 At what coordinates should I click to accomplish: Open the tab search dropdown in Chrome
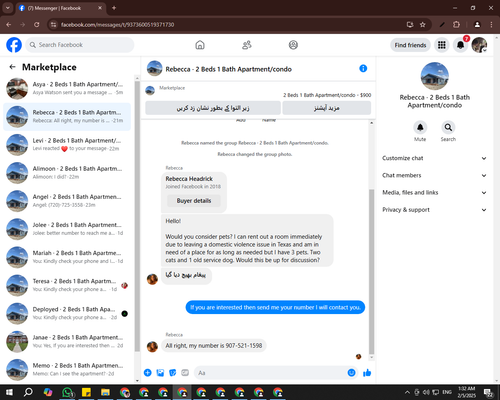coord(7,8)
